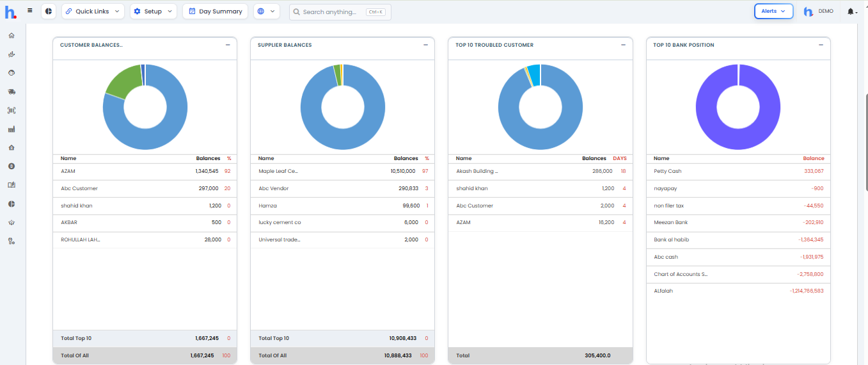Click the pie chart icon in sidebar
Image resolution: width=868 pixels, height=365 pixels.
pyautogui.click(x=12, y=204)
